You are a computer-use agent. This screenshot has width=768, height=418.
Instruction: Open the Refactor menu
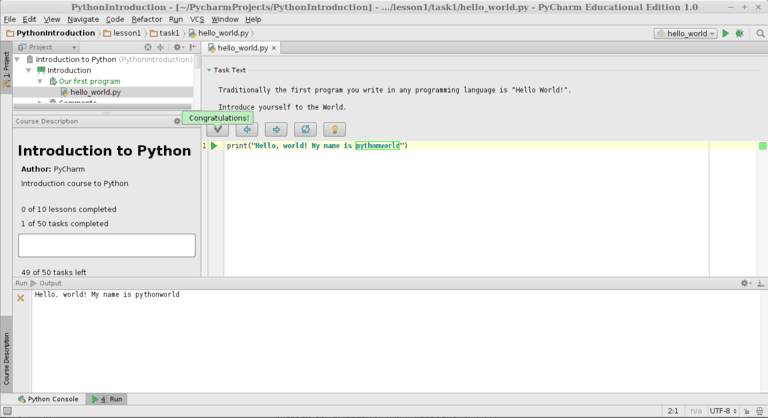click(x=146, y=19)
